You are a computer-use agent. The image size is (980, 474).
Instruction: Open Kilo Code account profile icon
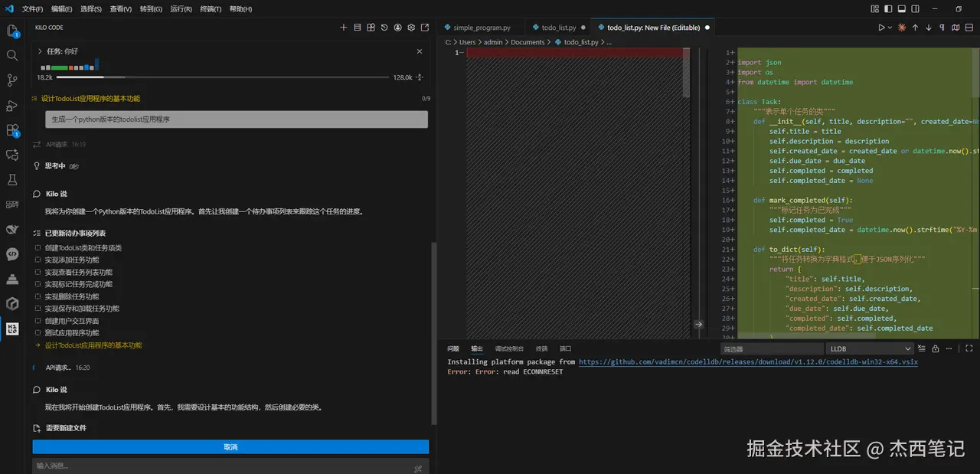point(398,28)
